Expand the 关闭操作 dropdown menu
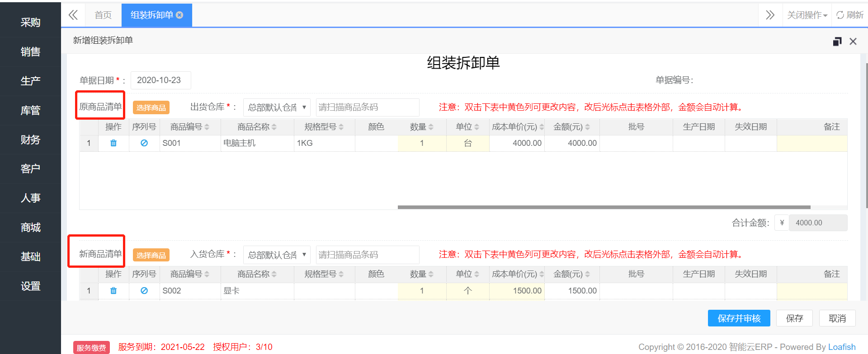Image resolution: width=868 pixels, height=354 pixels. pyautogui.click(x=807, y=15)
